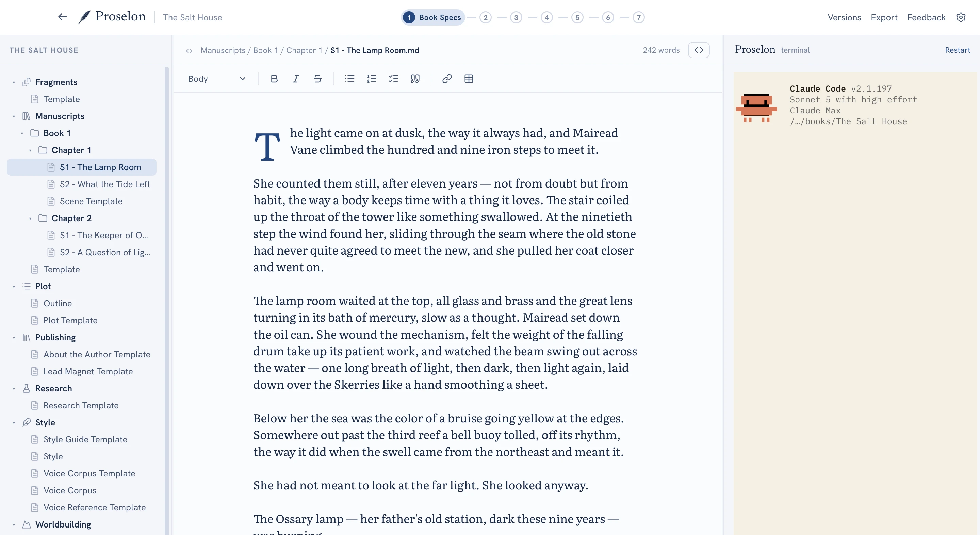
Task: Insert a bulleted list
Action: (x=349, y=79)
